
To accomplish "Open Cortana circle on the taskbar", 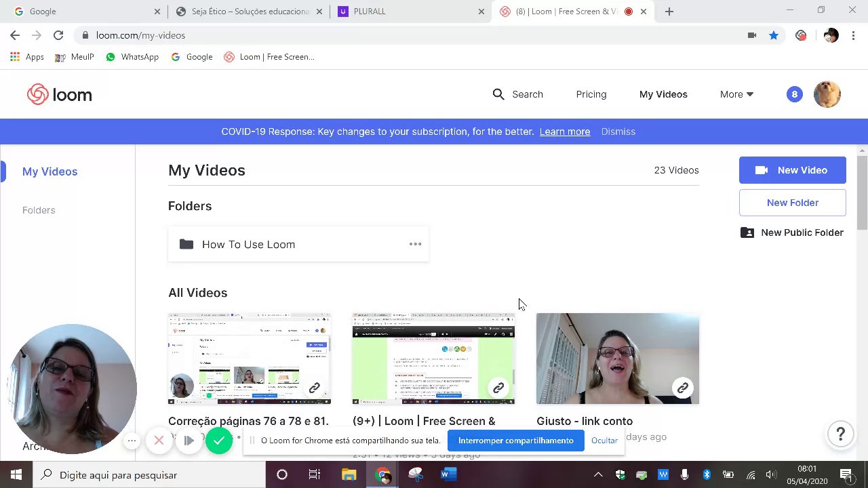I will pos(282,475).
